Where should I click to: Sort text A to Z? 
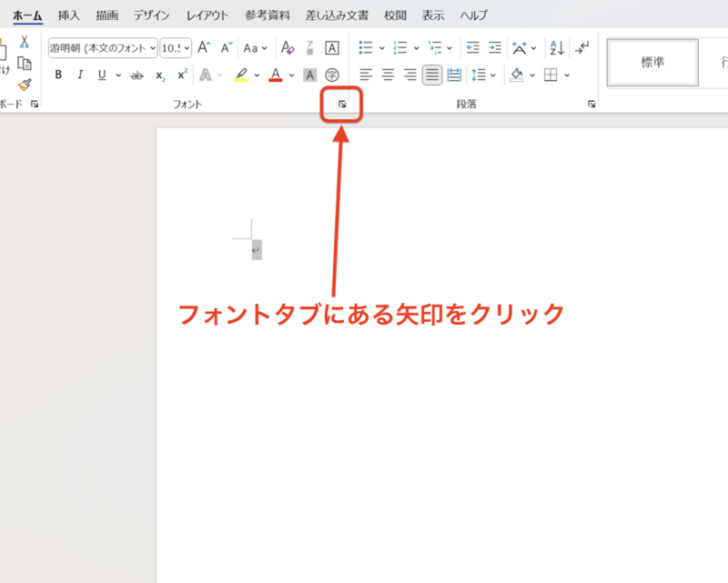pos(557,47)
